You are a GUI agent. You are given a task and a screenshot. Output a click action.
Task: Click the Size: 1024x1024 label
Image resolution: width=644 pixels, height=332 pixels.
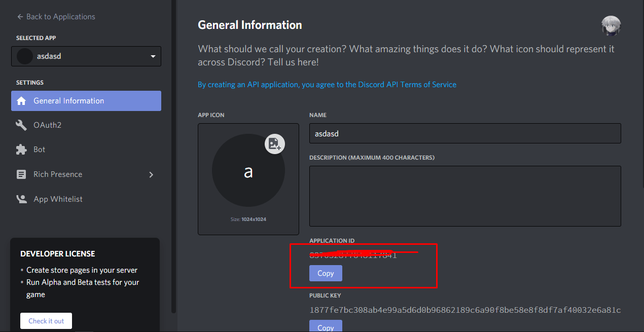click(248, 219)
